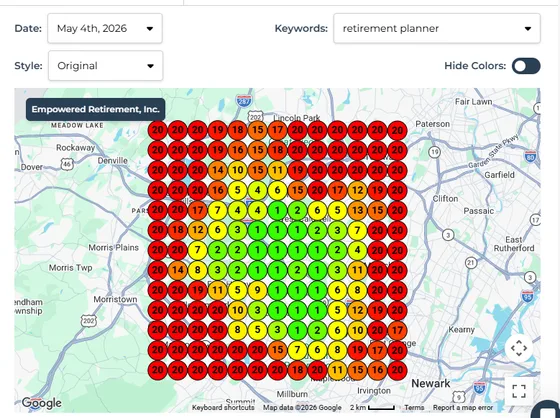This screenshot has width=560, height=418.
Task: Click the Irvington map label
Action: tap(374, 390)
